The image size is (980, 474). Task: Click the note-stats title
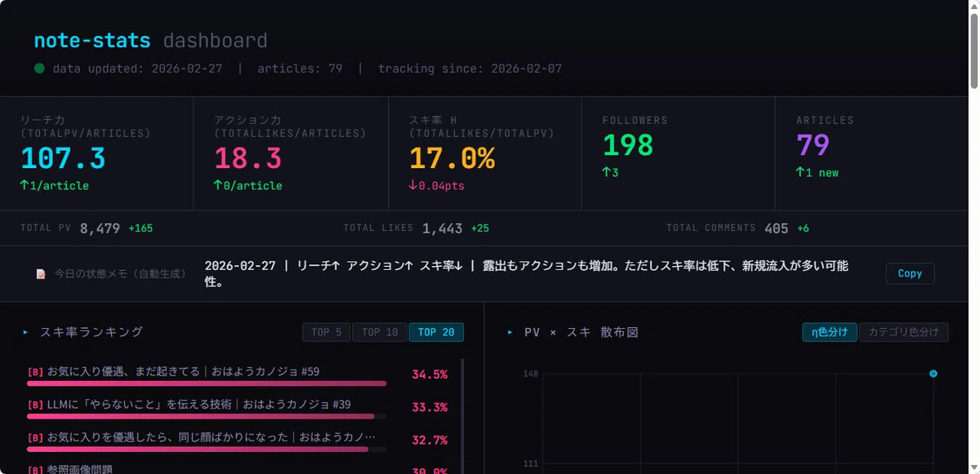coord(92,41)
